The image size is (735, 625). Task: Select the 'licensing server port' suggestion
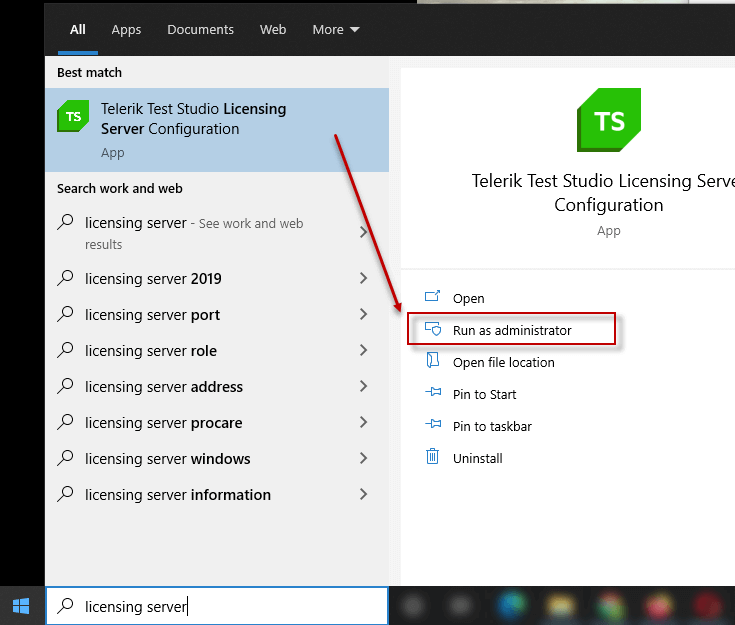pyautogui.click(x=217, y=315)
